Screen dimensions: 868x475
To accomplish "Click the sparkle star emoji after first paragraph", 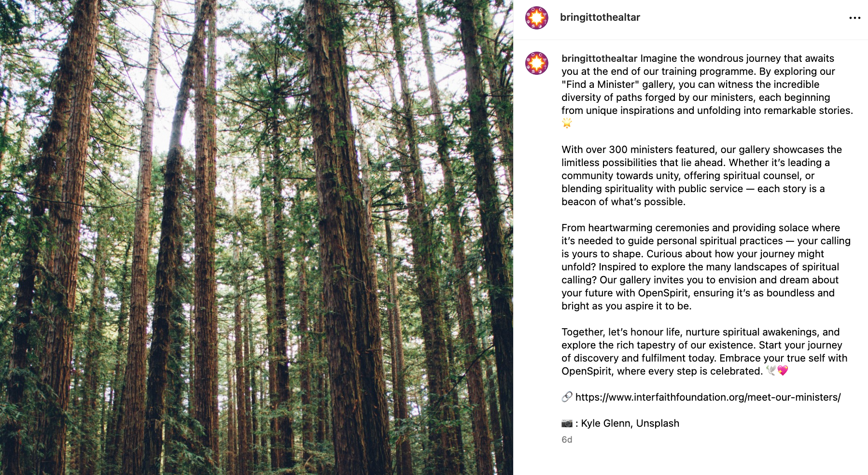I will (x=567, y=123).
